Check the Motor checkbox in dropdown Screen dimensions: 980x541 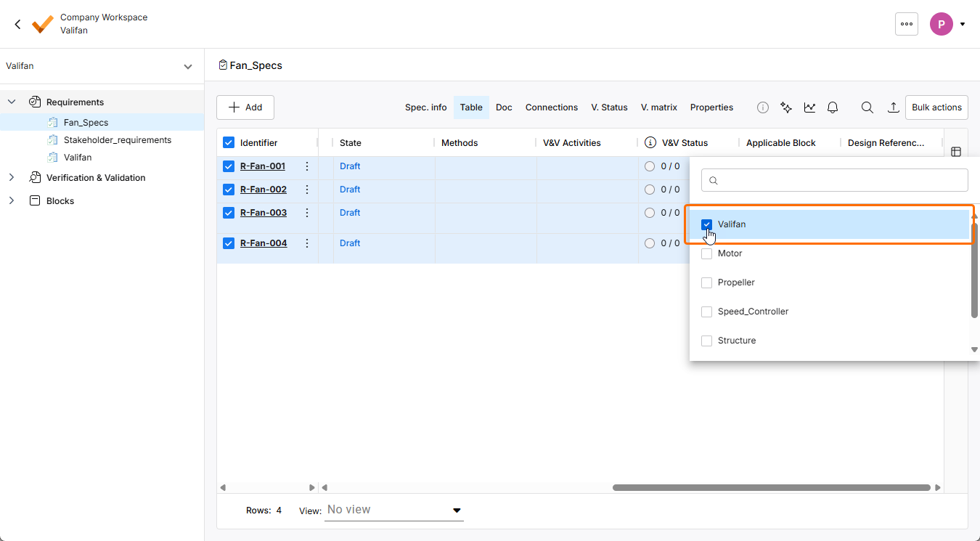[706, 253]
